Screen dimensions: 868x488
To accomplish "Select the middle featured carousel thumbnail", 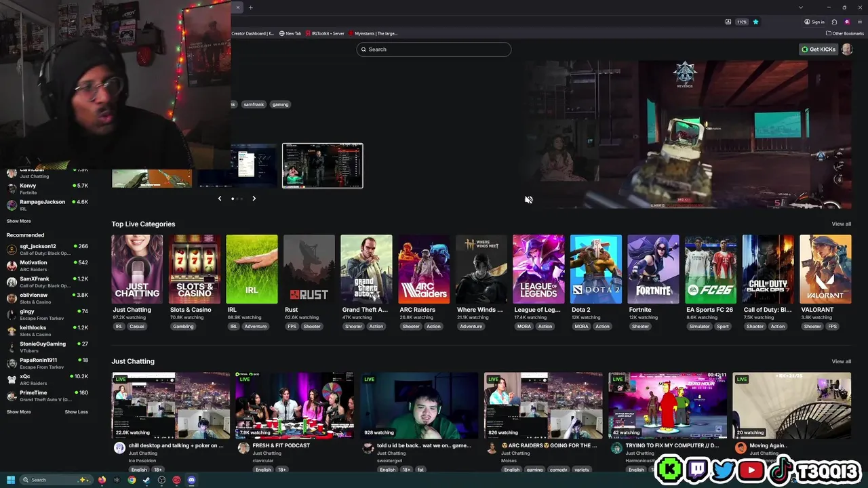I will tap(239, 165).
